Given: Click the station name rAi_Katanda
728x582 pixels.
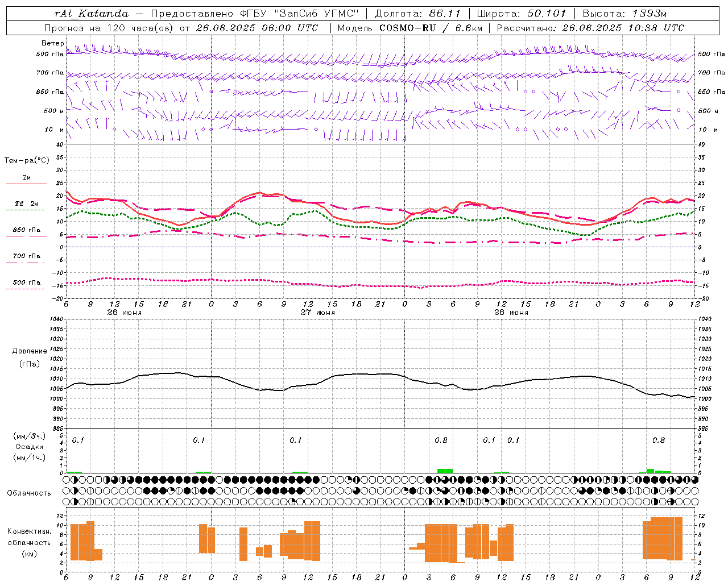Looking at the screenshot, I should coord(92,14).
